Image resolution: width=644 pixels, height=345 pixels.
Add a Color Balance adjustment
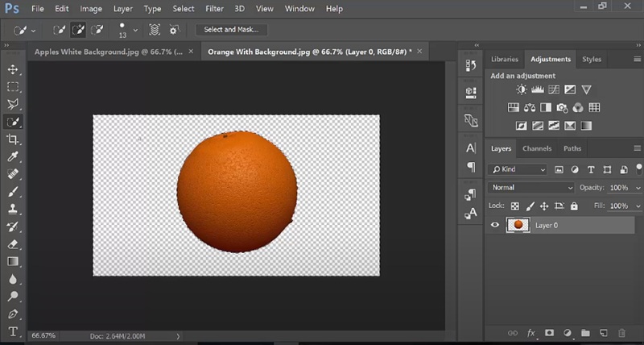(530, 108)
